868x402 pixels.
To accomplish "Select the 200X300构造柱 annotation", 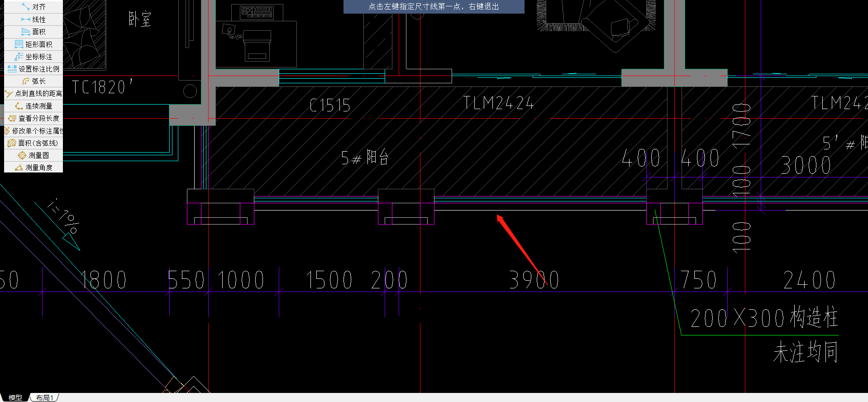I will pyautogui.click(x=764, y=317).
